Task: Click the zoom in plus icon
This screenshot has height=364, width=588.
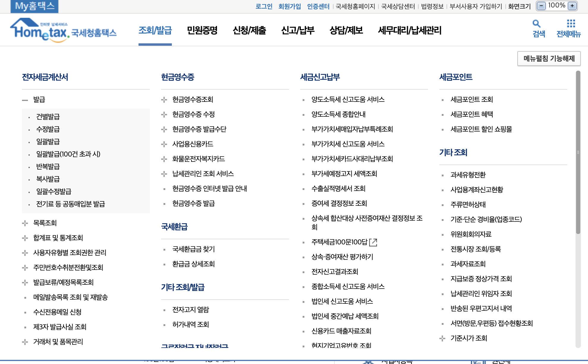Action: click(572, 6)
